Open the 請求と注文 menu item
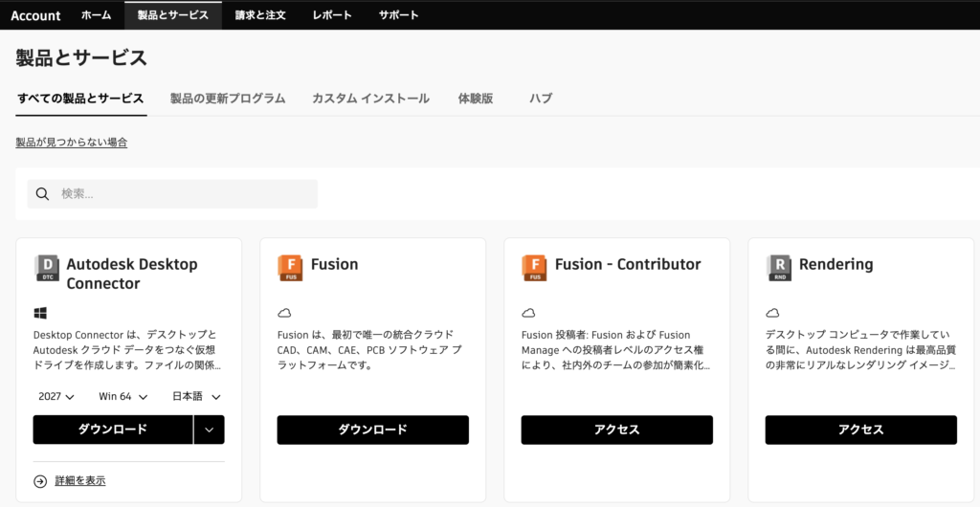980x507 pixels. (x=260, y=15)
